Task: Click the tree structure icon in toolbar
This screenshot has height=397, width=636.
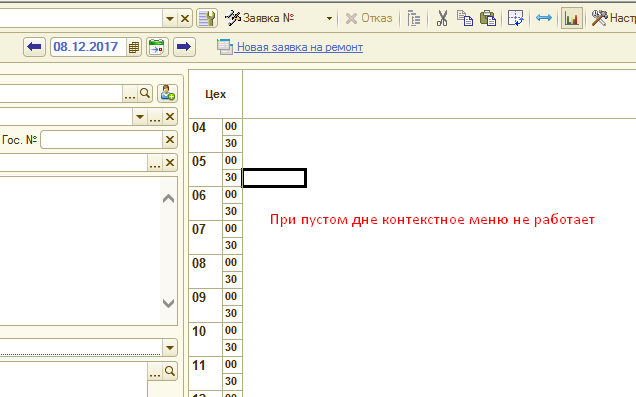Action: click(414, 19)
